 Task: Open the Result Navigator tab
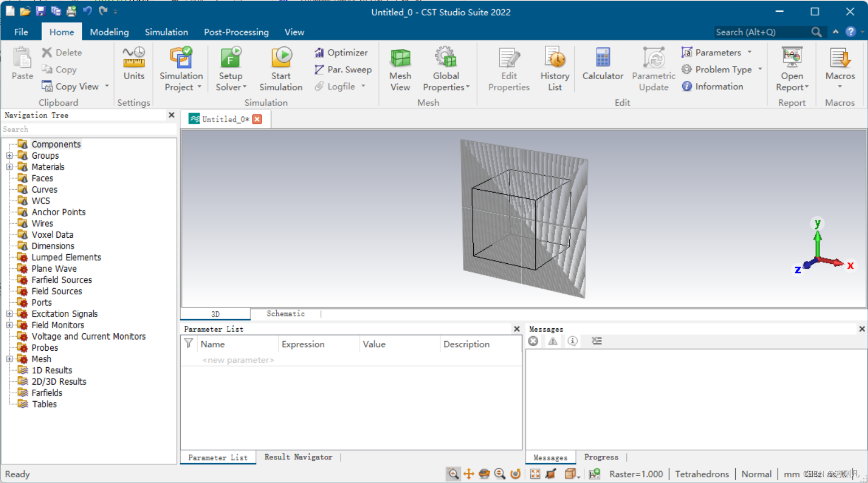click(298, 457)
